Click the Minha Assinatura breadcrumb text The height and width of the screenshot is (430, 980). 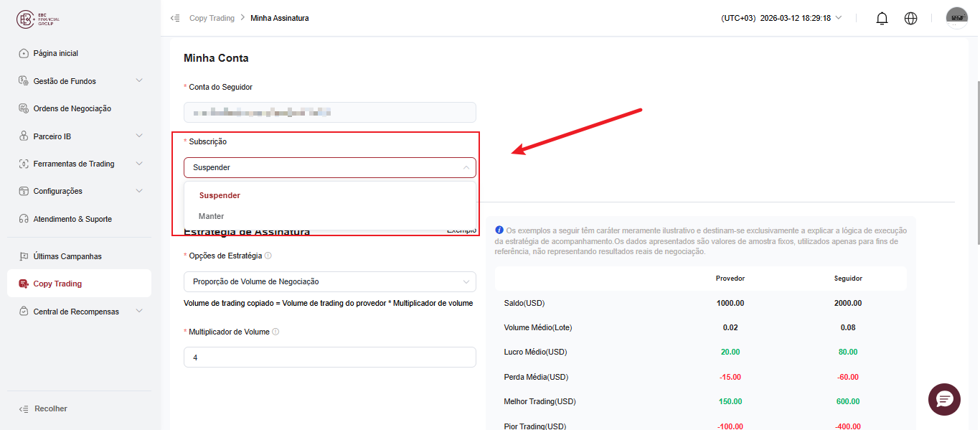click(280, 18)
